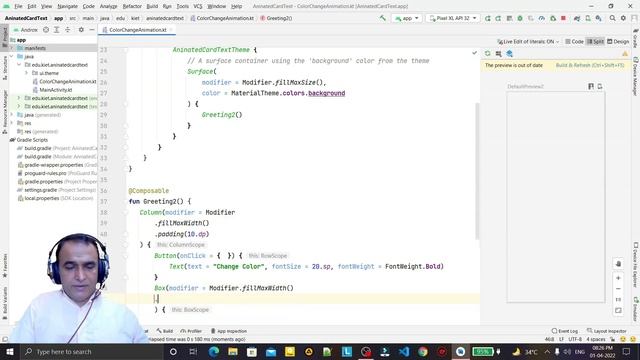This screenshot has height=360, width=640.
Task: Open local.properties file
Action: pyautogui.click(x=42, y=198)
